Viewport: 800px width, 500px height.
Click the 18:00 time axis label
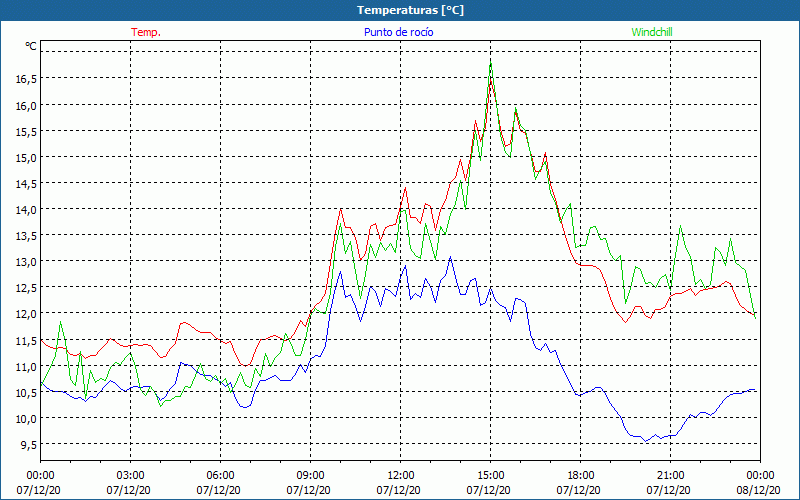[581, 476]
